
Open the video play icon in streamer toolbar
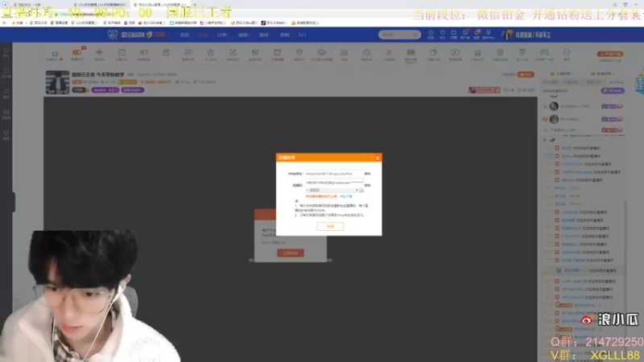coord(455,52)
